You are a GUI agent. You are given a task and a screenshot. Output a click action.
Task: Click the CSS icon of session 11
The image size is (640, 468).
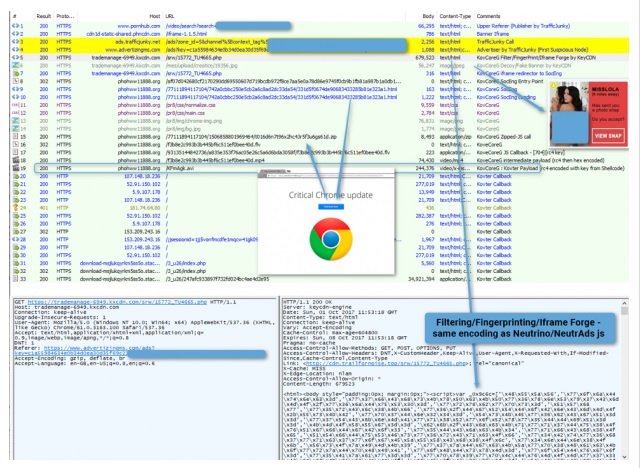tap(8, 102)
